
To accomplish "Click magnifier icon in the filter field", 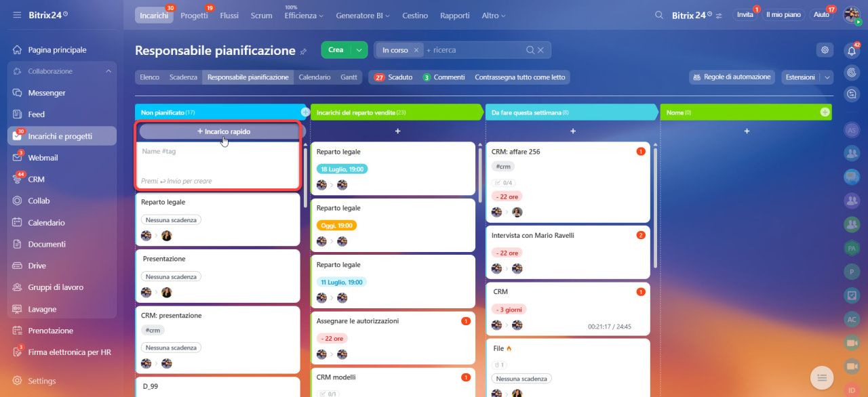I will click(x=530, y=50).
